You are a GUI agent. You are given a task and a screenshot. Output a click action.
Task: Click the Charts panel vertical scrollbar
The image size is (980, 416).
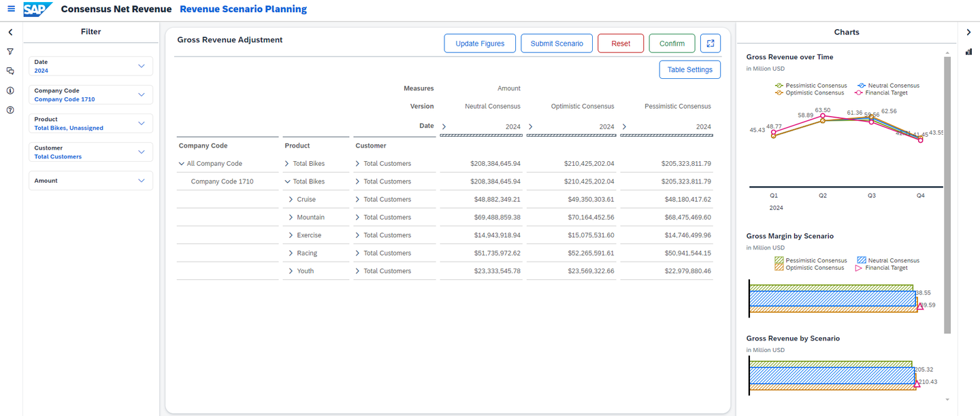point(947,194)
